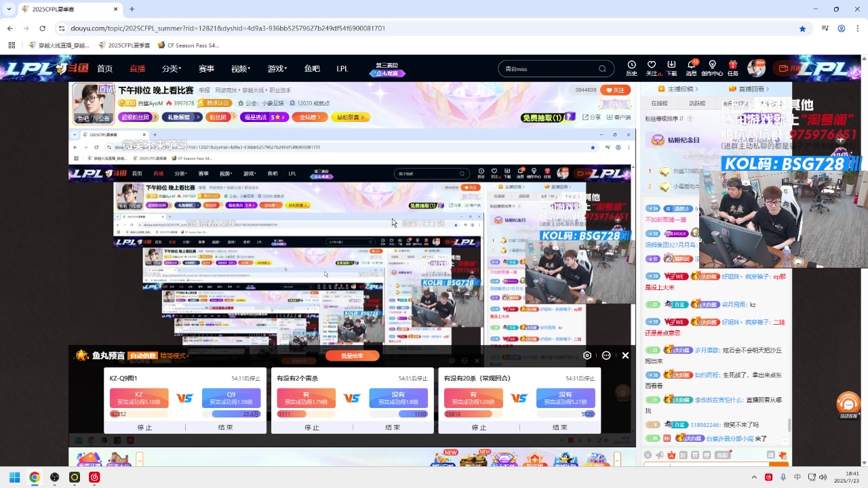
Task: Expand the 礼物展馆 badge
Action: [x=181, y=117]
